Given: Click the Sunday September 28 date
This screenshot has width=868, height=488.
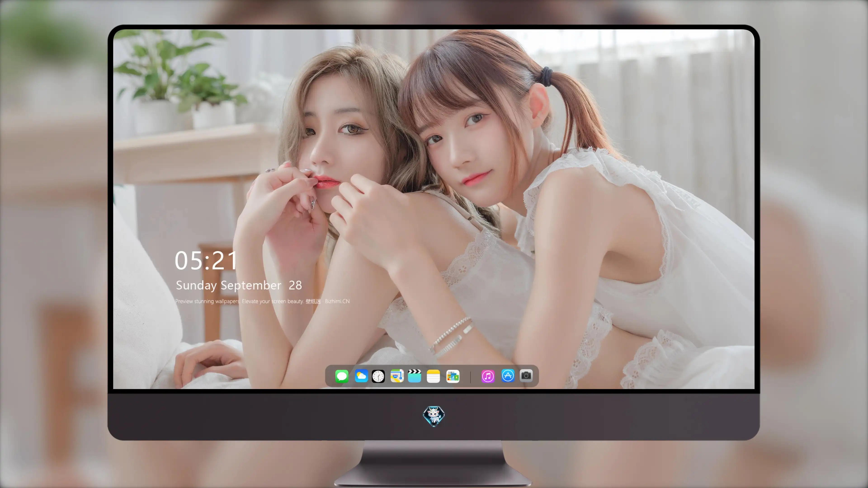Looking at the screenshot, I should point(238,285).
